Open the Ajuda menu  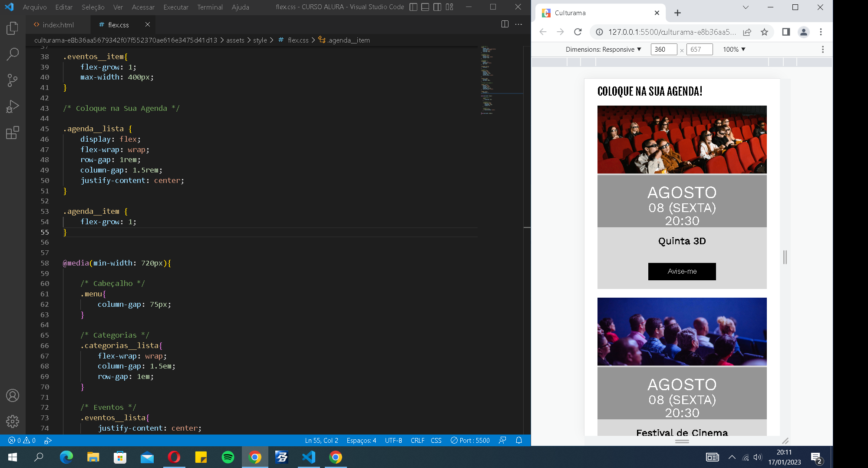coord(240,7)
